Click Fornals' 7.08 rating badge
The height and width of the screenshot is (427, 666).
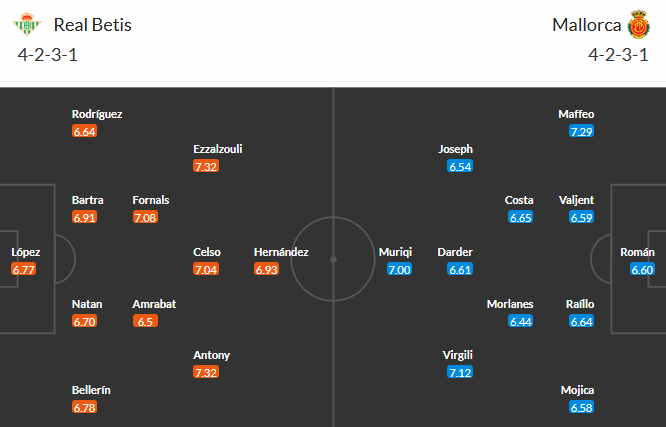tap(146, 217)
